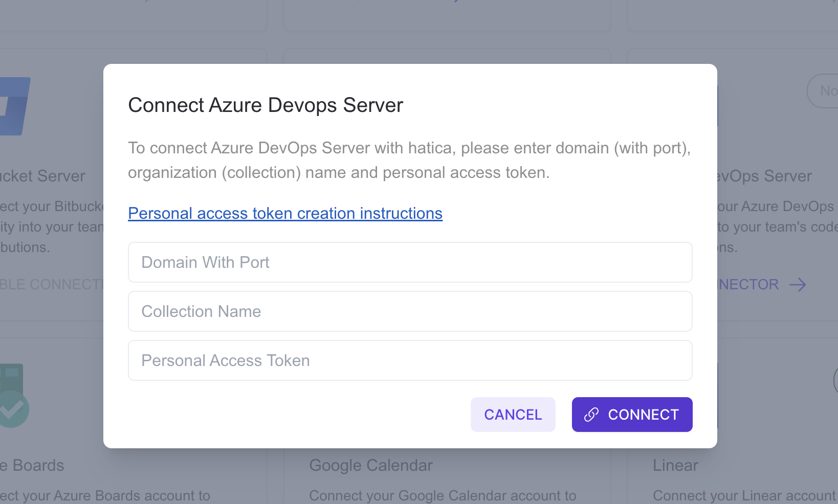
Task: Cancel the Azure Devops Server dialog
Action: (513, 415)
